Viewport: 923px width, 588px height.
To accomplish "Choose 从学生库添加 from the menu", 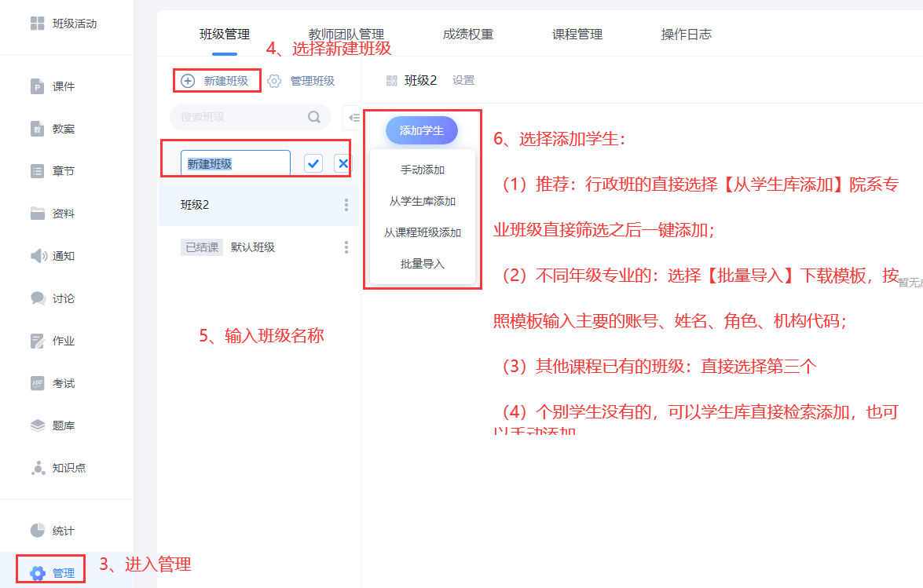I will (422, 201).
